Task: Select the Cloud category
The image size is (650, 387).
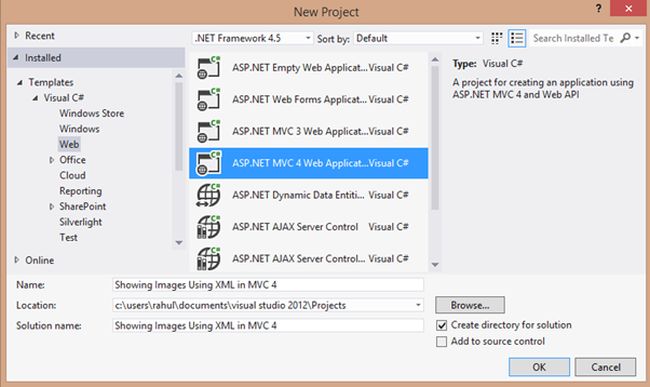Action: 73,175
